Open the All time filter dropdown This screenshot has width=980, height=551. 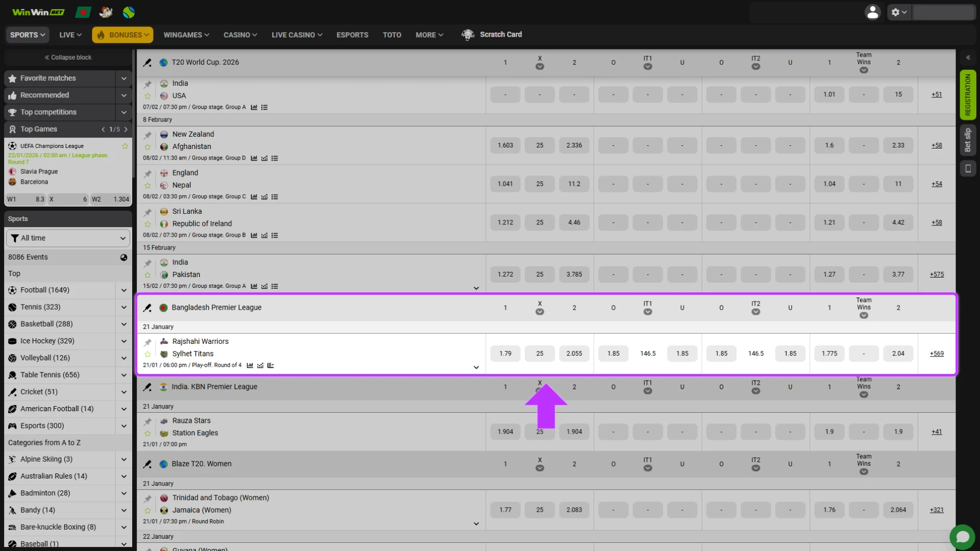click(68, 238)
